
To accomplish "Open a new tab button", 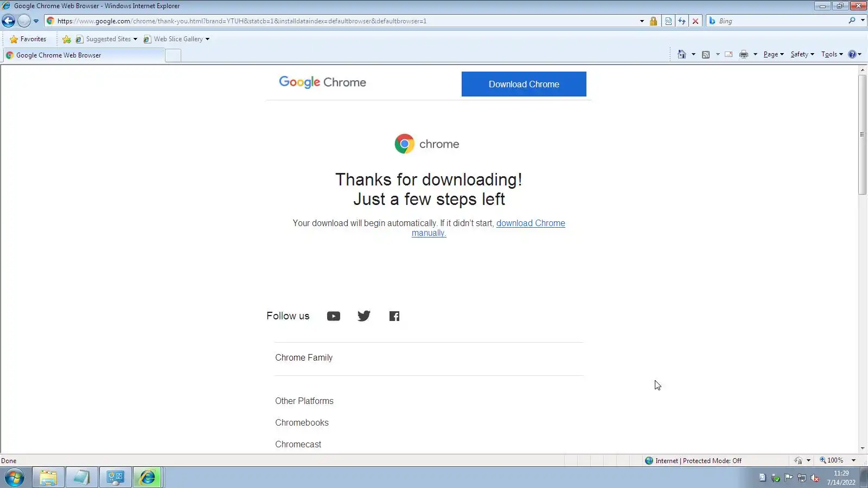I will (173, 55).
